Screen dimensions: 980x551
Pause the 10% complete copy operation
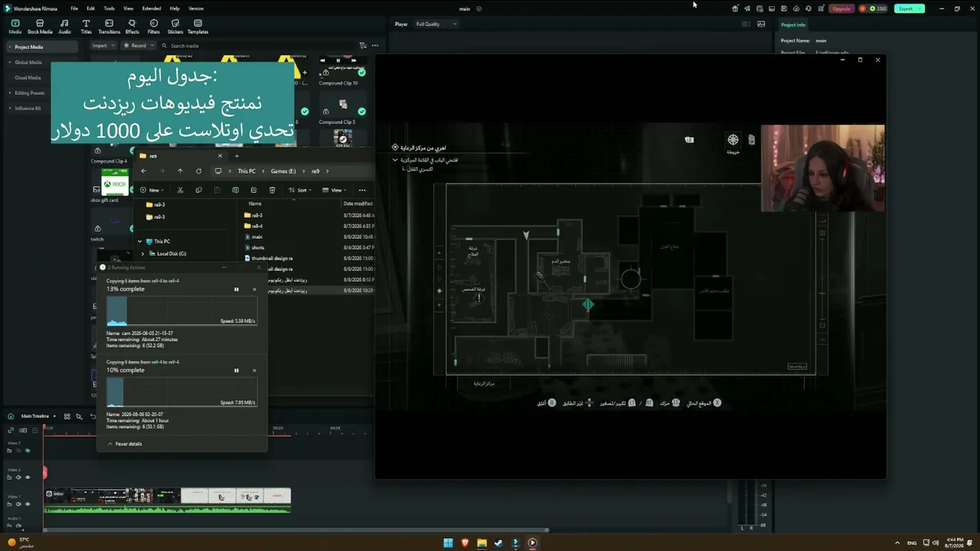pos(237,370)
